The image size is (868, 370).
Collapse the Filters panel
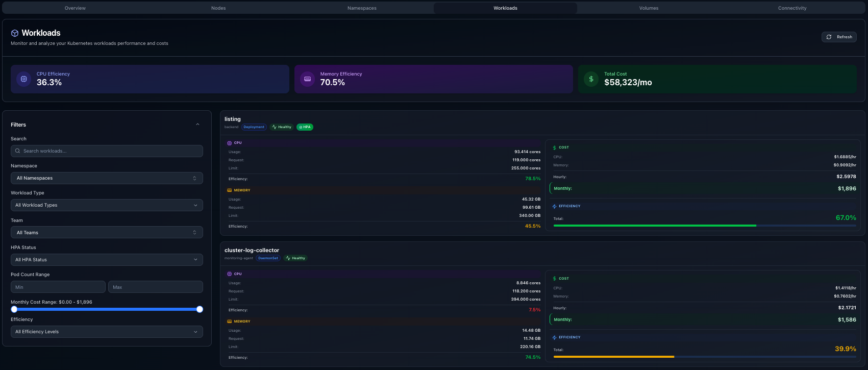[x=197, y=125]
